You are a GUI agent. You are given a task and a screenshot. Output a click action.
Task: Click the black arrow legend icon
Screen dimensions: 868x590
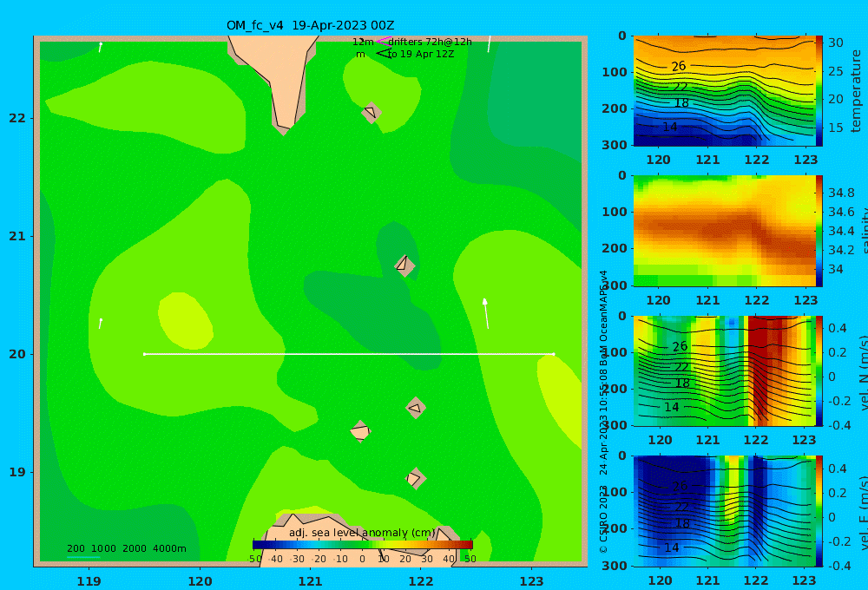coord(384,53)
